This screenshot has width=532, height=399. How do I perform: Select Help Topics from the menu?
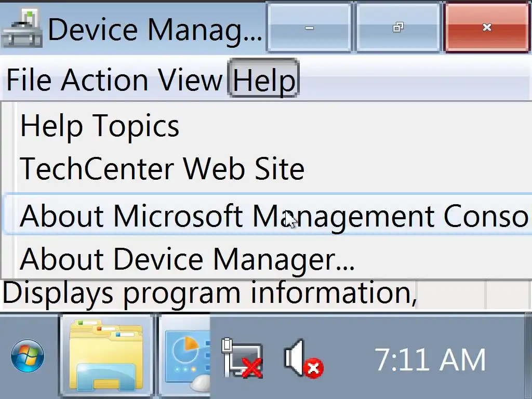(100, 126)
